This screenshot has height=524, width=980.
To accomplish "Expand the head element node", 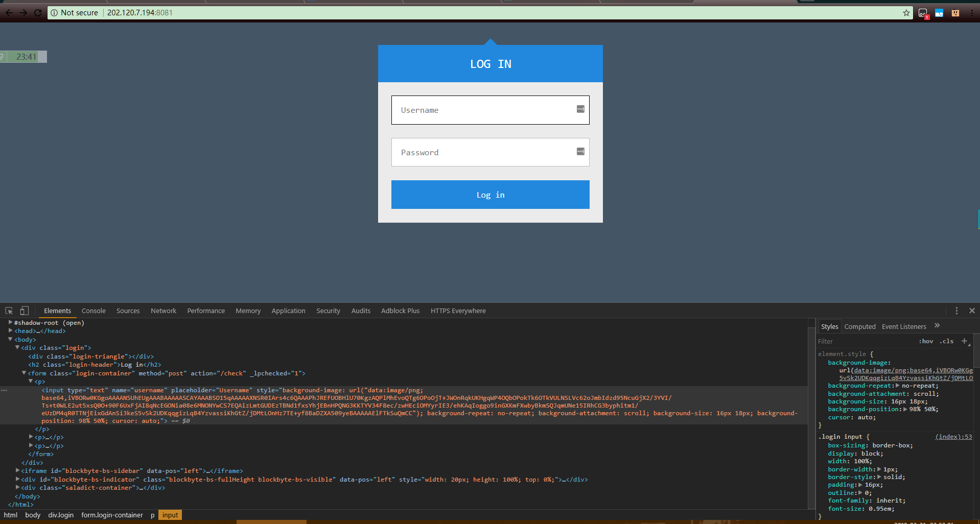I will (x=11, y=331).
